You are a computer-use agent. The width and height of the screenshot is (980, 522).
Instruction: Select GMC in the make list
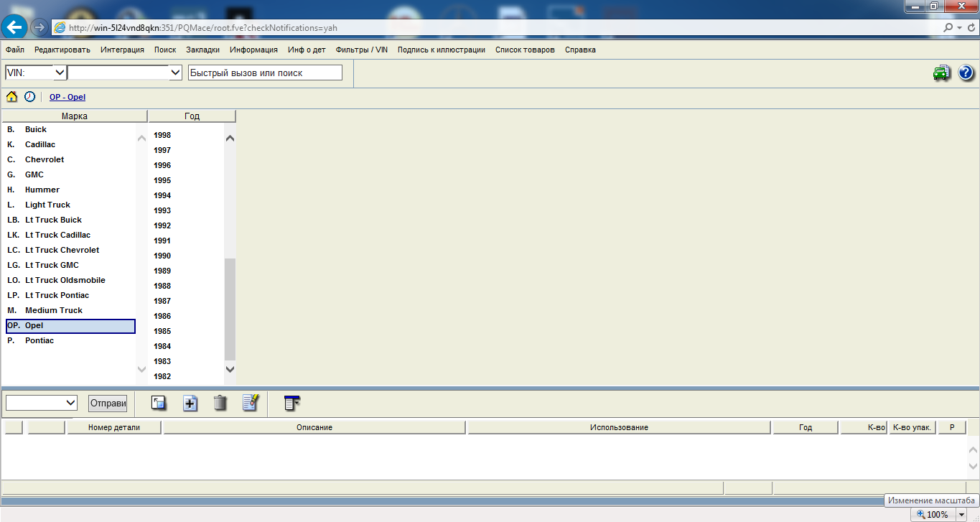tap(70, 174)
